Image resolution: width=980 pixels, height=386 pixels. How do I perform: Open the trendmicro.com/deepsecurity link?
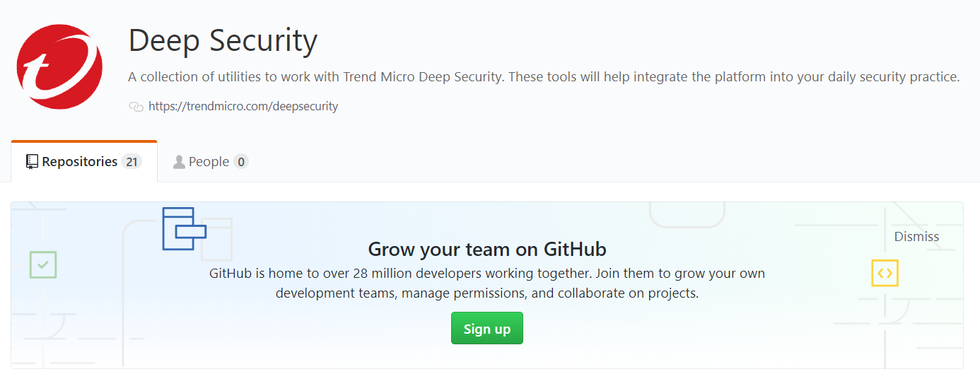point(243,107)
